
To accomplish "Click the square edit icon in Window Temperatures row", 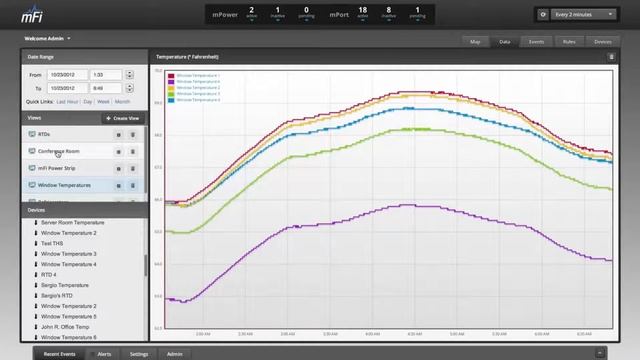I will click(118, 186).
